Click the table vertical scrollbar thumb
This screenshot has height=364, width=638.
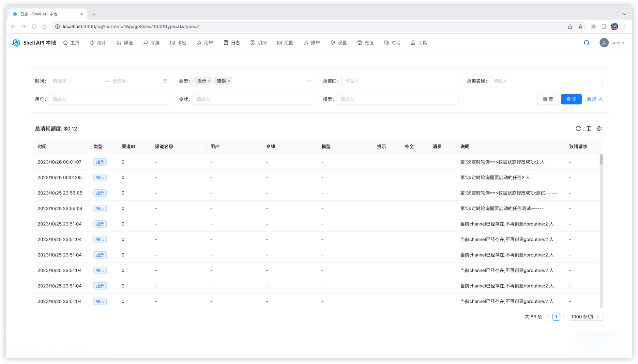point(601,160)
